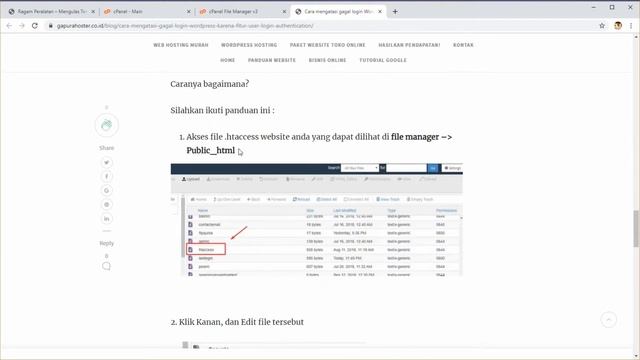Switch to the cPanel File Manager v3 tab
Image resolution: width=640 pixels, height=360 pixels.
click(242, 11)
